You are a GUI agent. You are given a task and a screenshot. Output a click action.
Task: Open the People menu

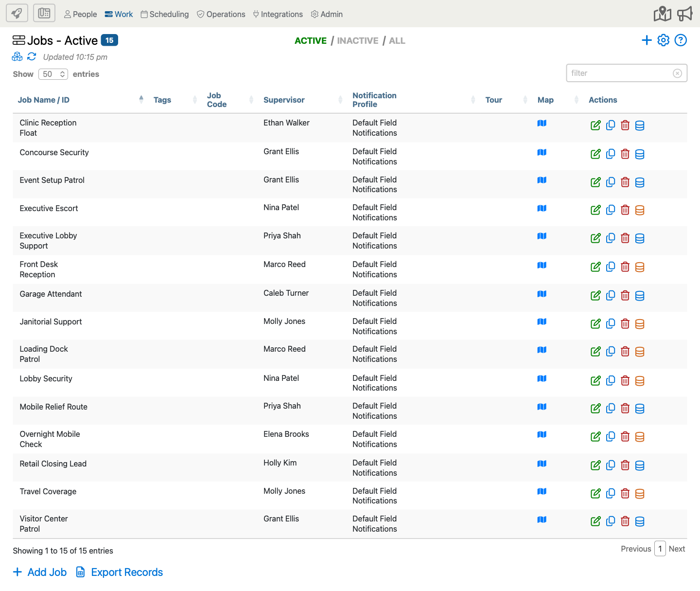[x=81, y=14]
